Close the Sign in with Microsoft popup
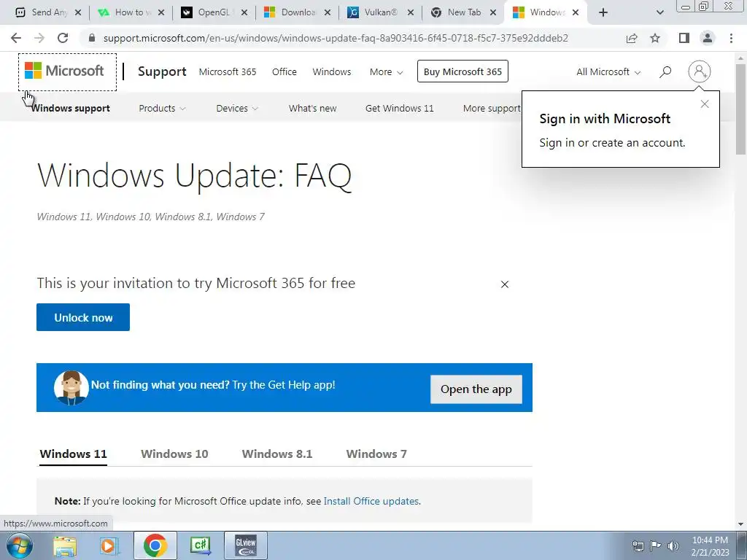 pos(705,104)
